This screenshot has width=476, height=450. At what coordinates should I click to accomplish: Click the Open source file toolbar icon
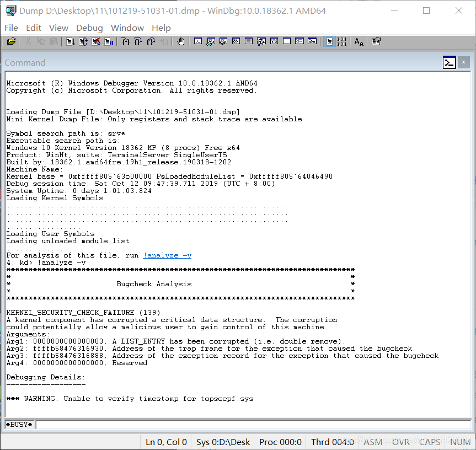12,41
